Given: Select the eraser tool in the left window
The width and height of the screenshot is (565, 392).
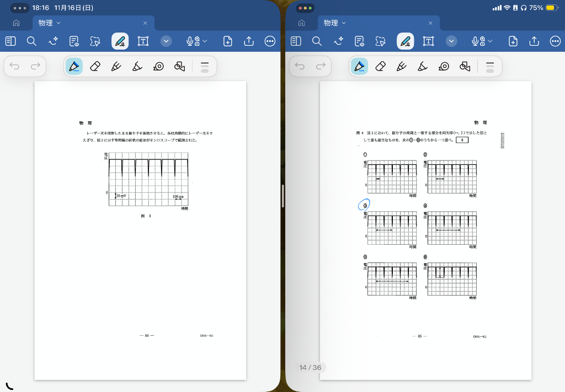Looking at the screenshot, I should [95, 66].
